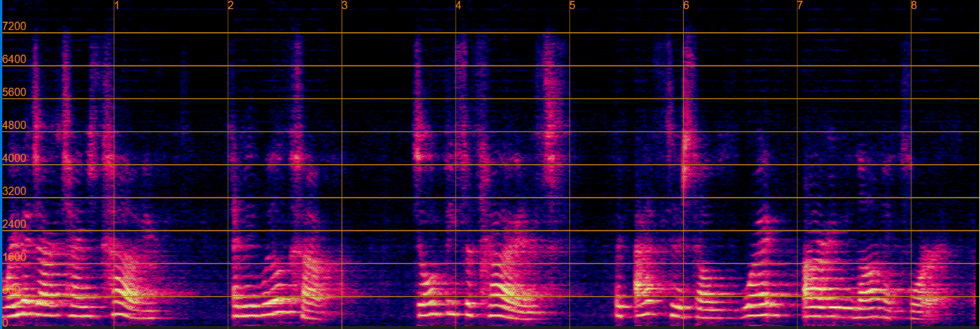Click the time marker labeled 4
Viewport: 980px width, 329px height.
point(459,6)
